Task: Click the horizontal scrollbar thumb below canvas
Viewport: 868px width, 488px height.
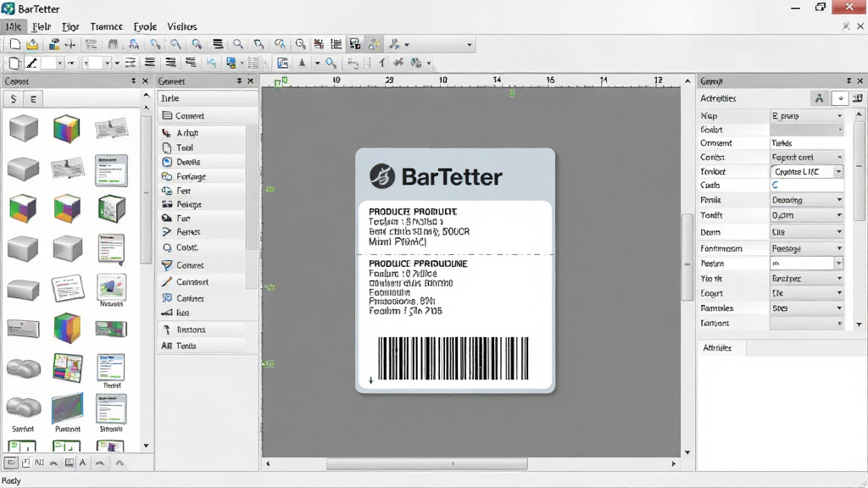Action: 427,463
